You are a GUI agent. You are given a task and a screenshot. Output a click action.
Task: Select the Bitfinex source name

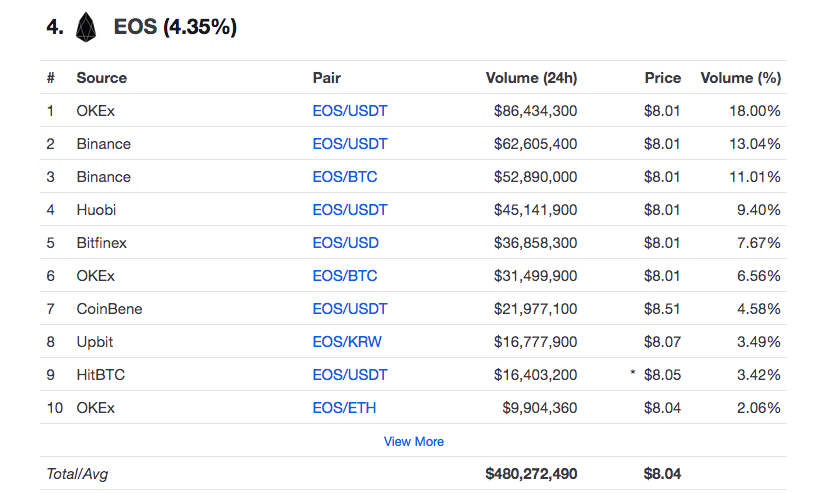click(102, 243)
